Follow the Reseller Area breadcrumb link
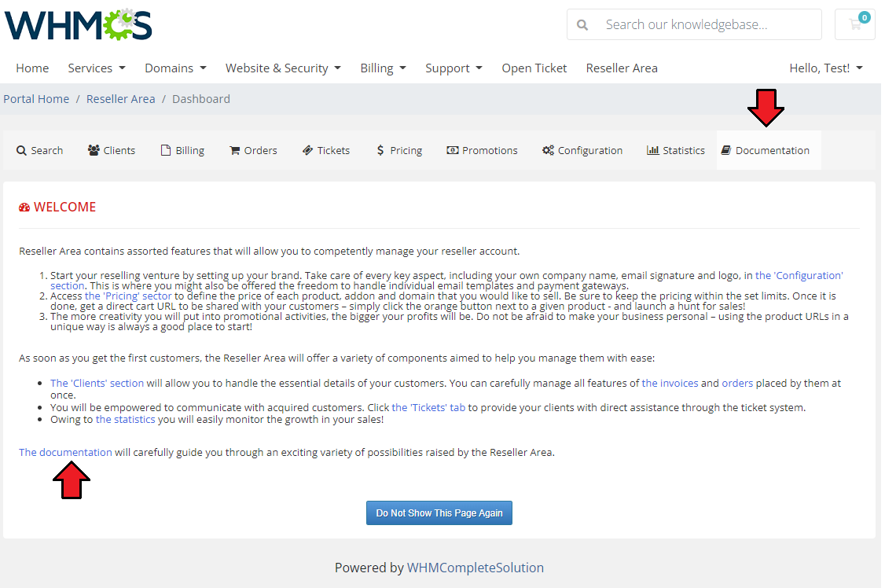This screenshot has width=885, height=588. (121, 99)
